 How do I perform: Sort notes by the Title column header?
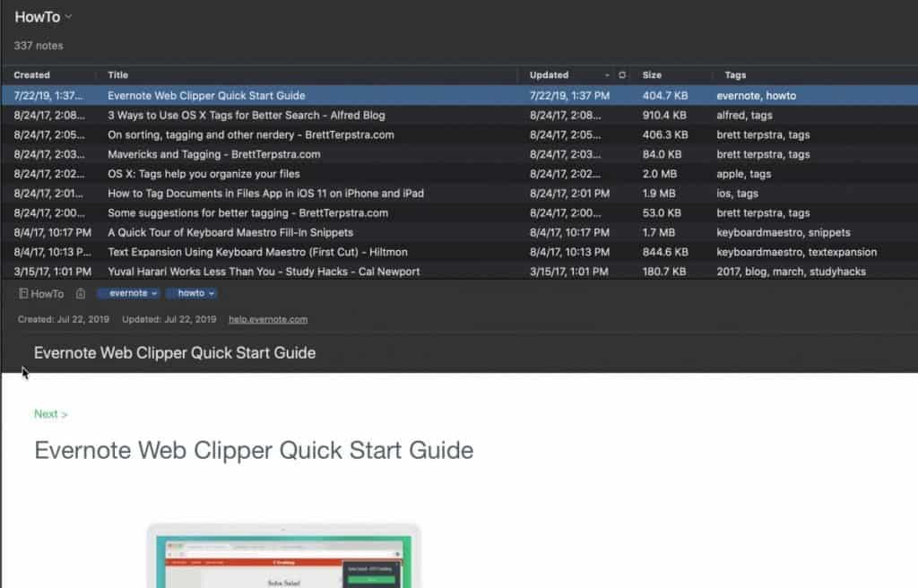click(x=117, y=75)
